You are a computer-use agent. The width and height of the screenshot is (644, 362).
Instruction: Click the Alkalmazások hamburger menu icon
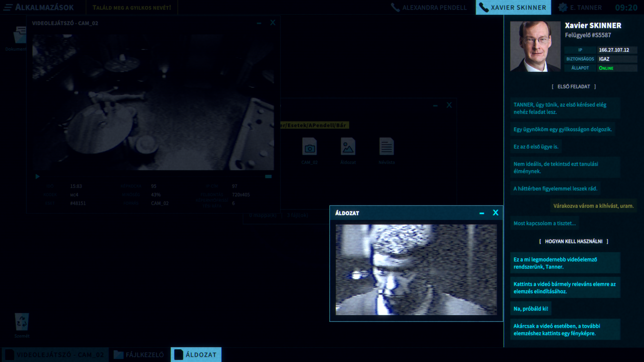(x=8, y=7)
